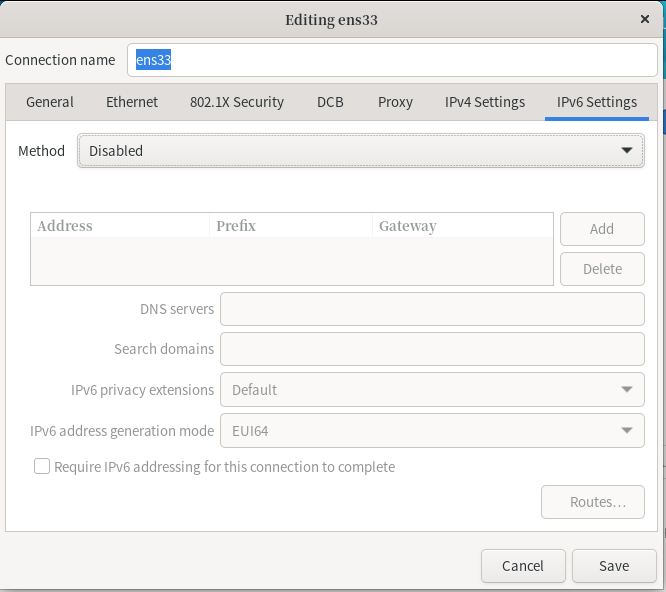Screen dimensions: 666x592
Task: Switch to the General tab
Action: coord(50,102)
